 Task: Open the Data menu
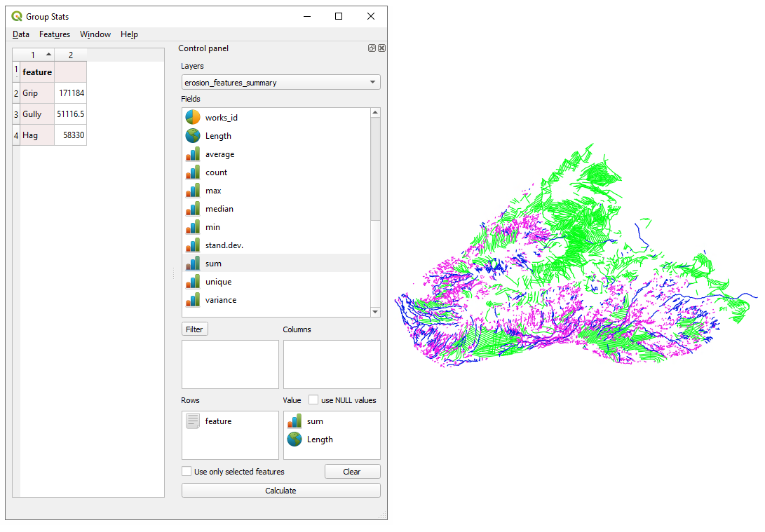coord(21,34)
